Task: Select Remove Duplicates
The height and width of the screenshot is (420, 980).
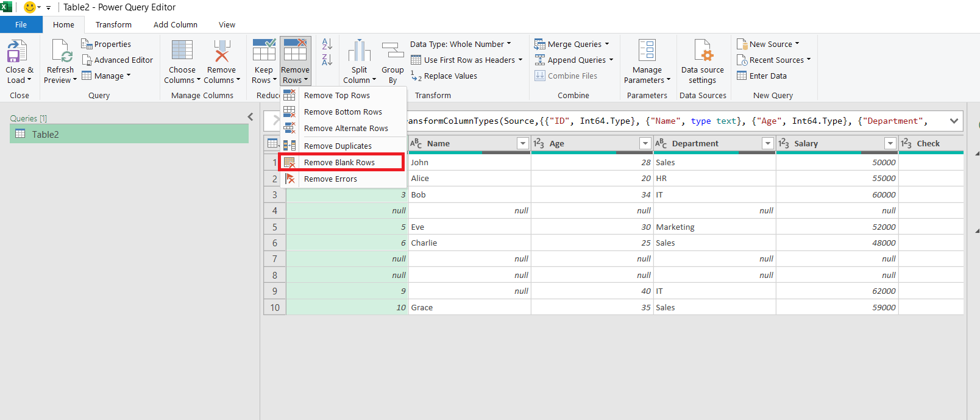Action: click(343, 146)
